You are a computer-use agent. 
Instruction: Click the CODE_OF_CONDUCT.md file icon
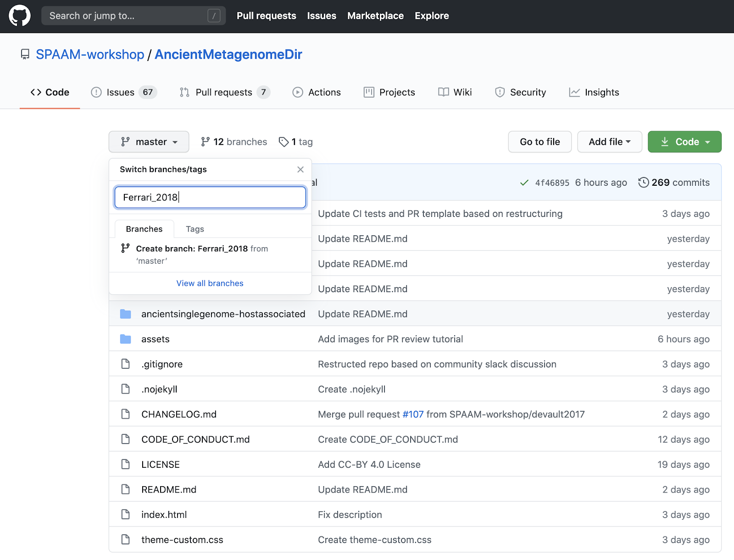(125, 439)
